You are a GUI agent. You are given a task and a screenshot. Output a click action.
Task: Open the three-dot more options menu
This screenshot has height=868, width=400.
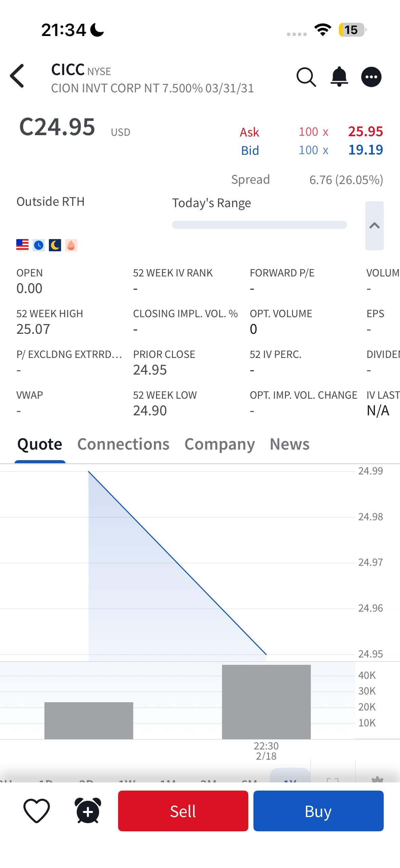pos(371,77)
